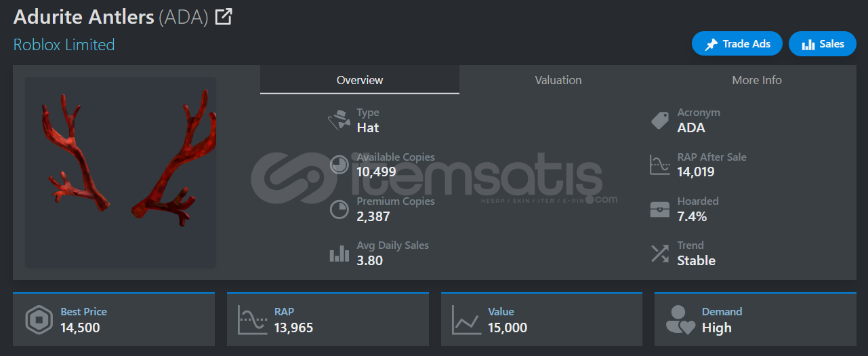Click the Demand value High
868x356 pixels.
click(x=717, y=328)
